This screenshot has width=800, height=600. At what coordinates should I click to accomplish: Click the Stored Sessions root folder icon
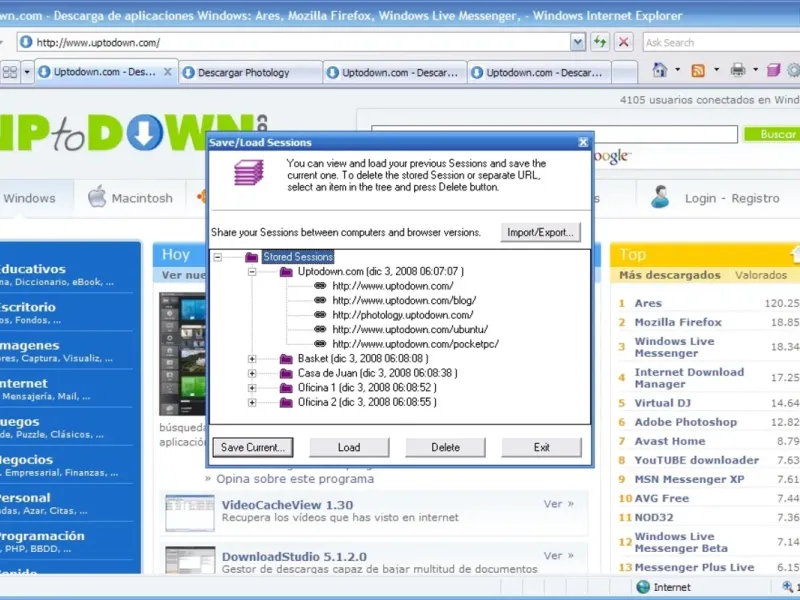click(x=252, y=257)
